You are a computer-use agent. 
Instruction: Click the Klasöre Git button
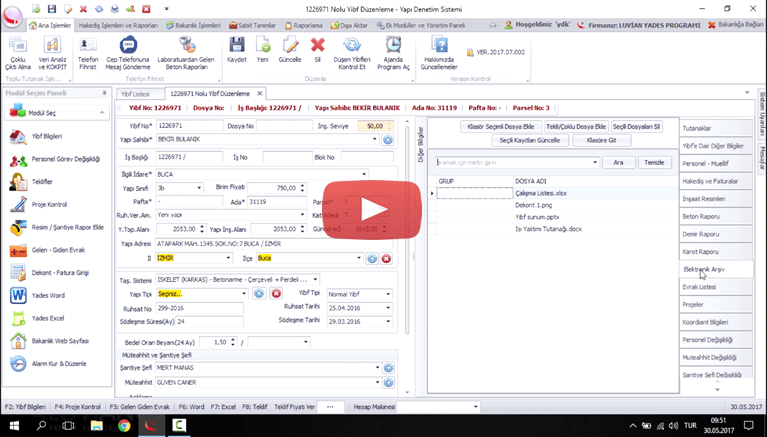pos(601,140)
